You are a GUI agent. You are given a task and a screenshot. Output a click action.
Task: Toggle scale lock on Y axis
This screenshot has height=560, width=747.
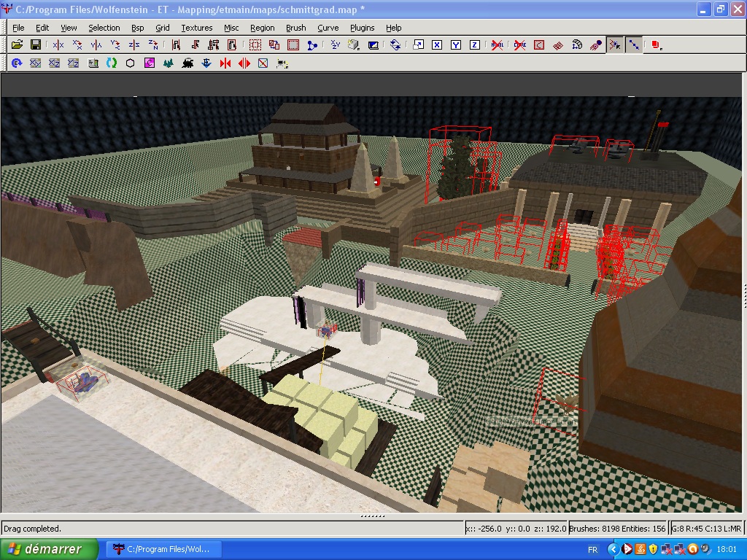(x=456, y=44)
